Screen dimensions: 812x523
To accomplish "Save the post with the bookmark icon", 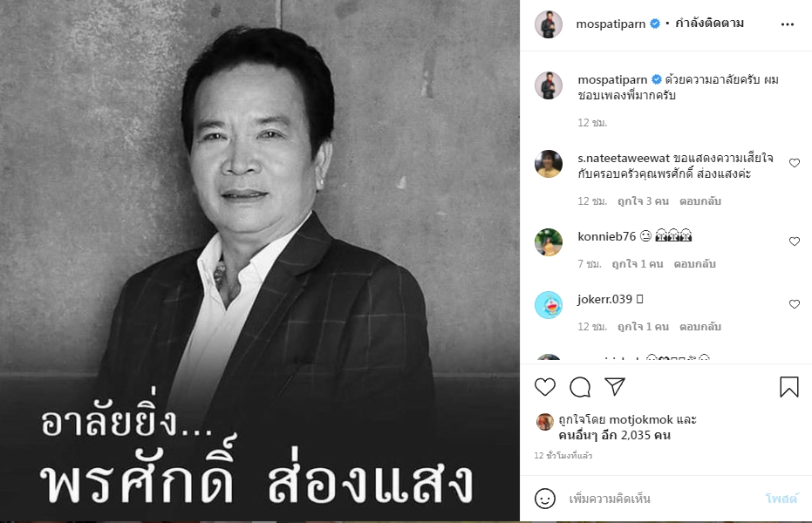I will point(789,387).
